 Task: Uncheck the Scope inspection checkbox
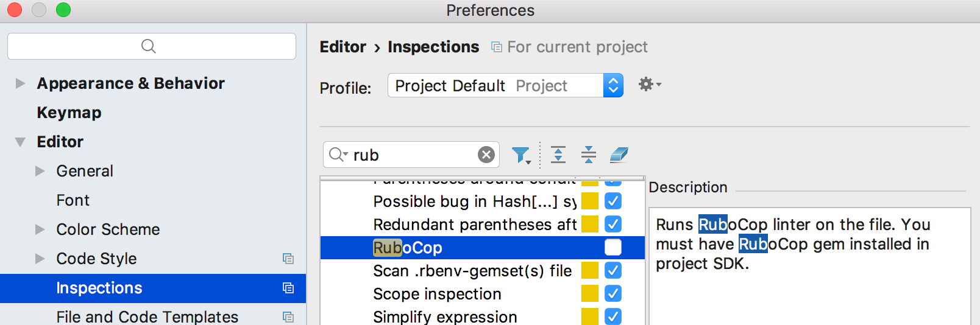click(612, 293)
